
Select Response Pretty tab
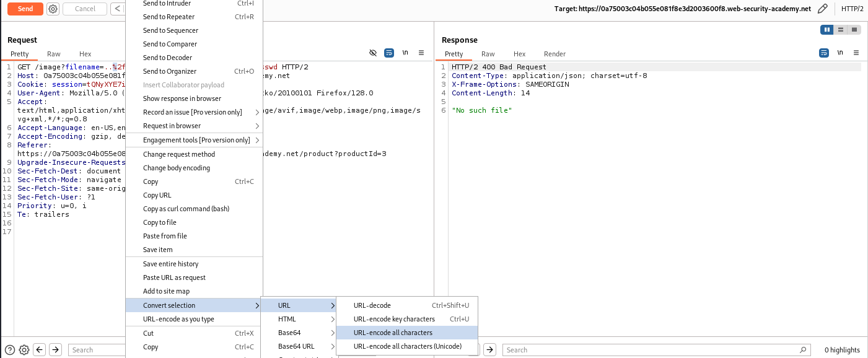pos(454,54)
